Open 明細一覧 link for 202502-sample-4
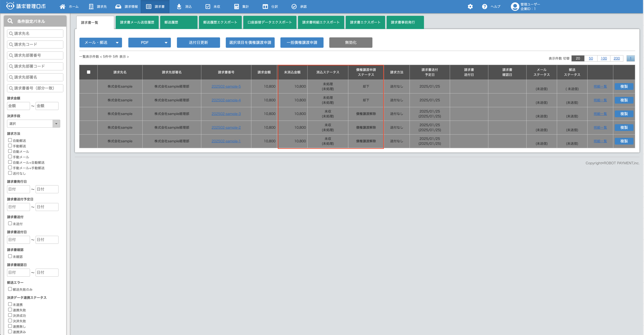 click(x=600, y=100)
